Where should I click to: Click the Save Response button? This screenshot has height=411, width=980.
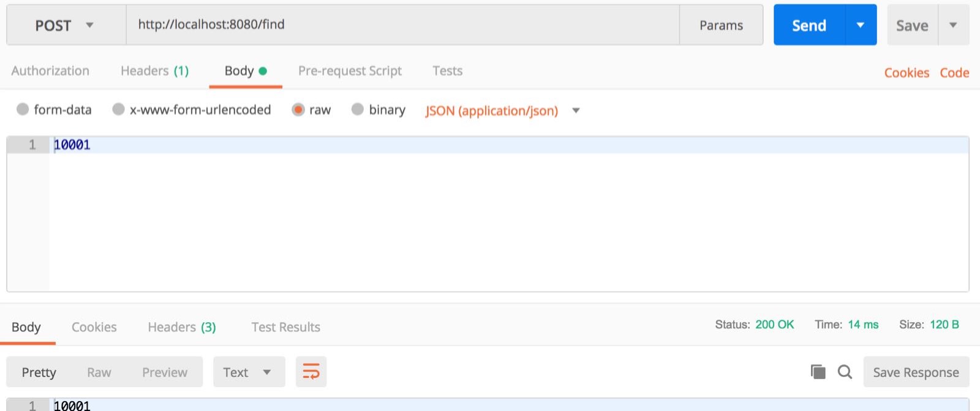click(916, 372)
